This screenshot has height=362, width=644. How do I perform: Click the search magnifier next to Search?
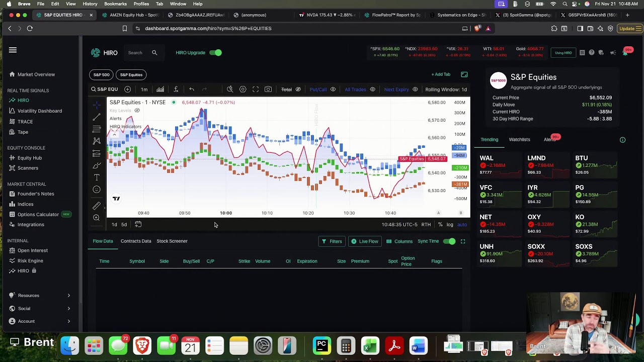pyautogui.click(x=154, y=53)
